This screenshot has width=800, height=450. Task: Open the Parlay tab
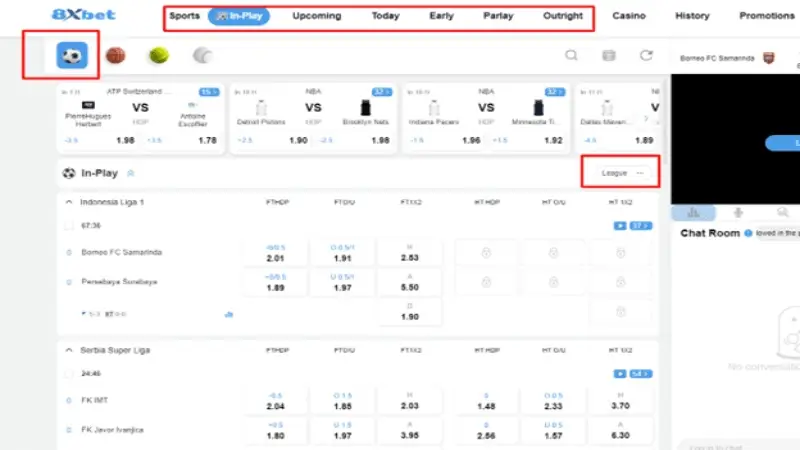tap(499, 16)
